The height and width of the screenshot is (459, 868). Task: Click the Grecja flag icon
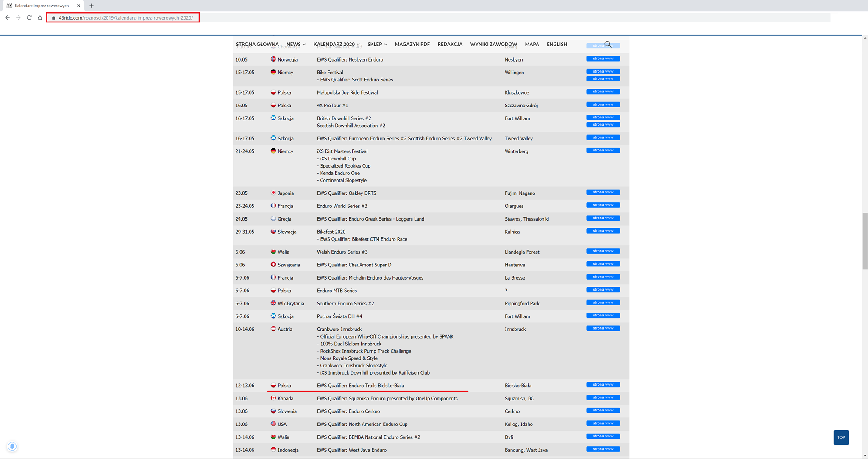pyautogui.click(x=273, y=218)
